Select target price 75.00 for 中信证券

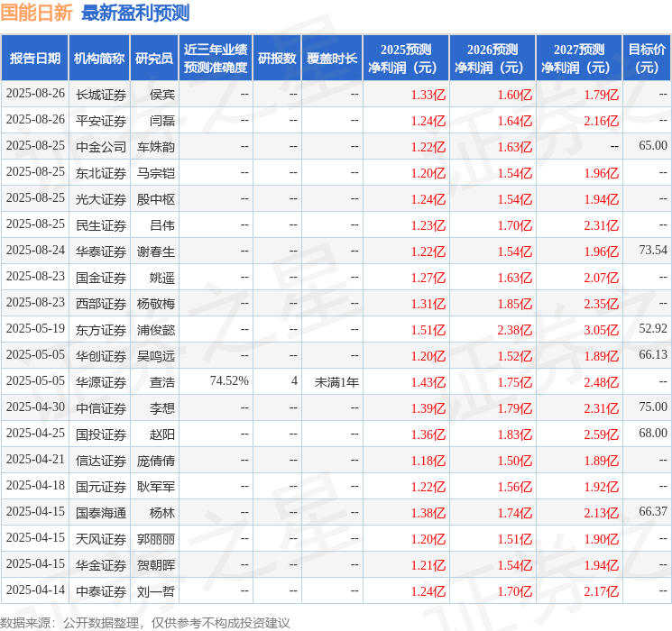pos(653,407)
